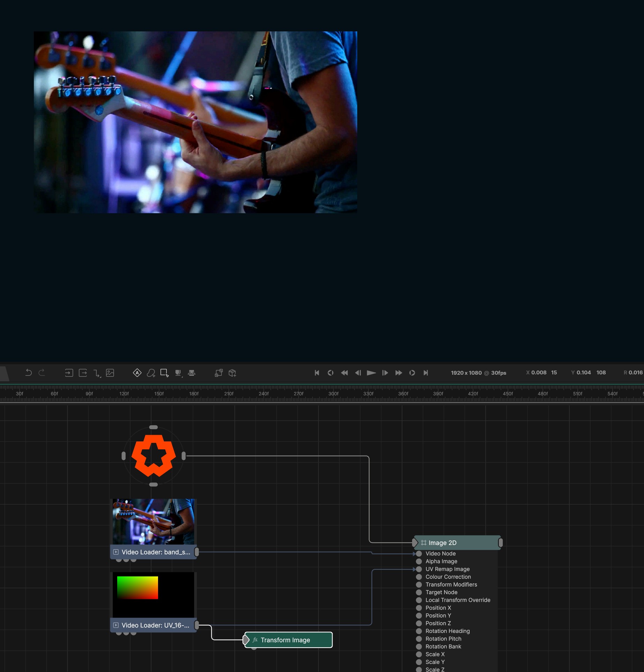Select the Video Loader band thumbnail node

point(153,522)
